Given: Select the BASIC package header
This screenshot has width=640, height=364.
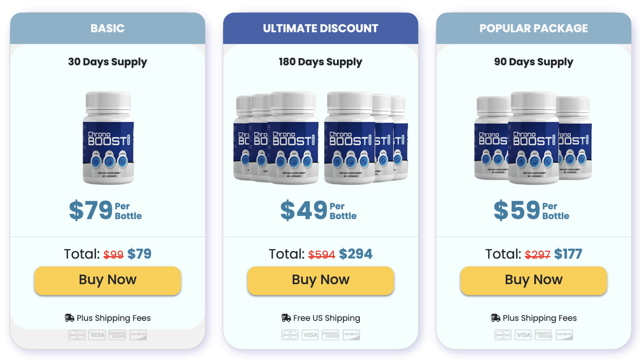Looking at the screenshot, I should pos(108,28).
